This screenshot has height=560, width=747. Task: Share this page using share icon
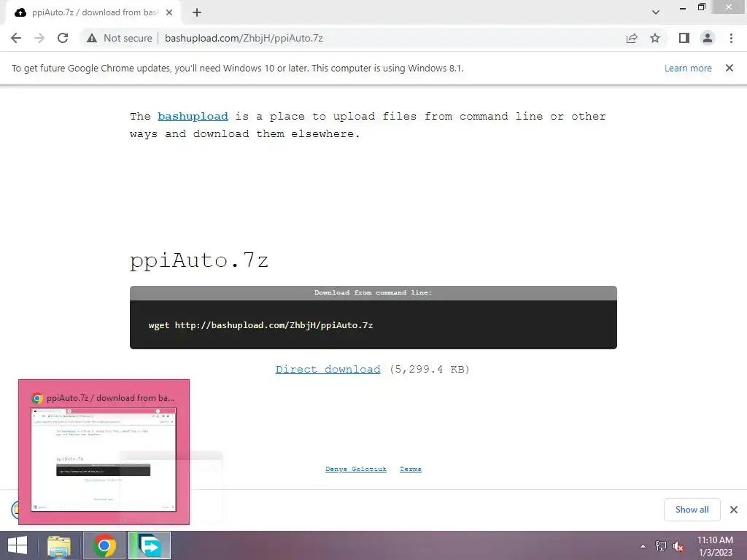point(632,38)
